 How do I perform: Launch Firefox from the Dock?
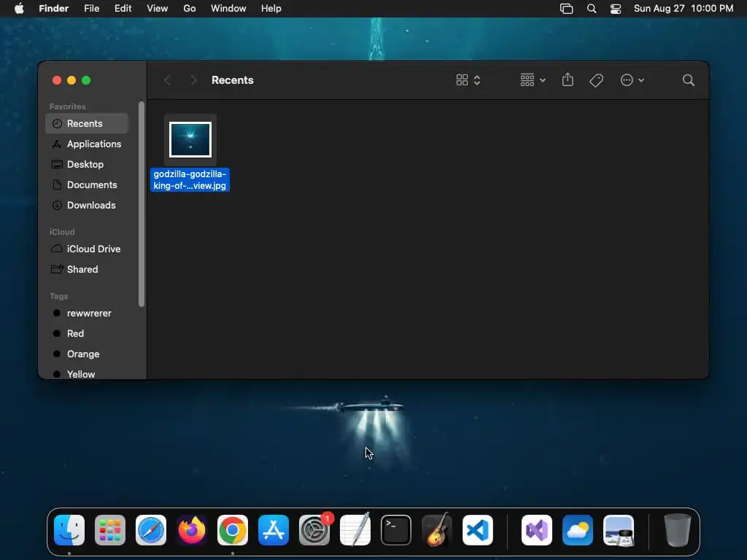[192, 530]
